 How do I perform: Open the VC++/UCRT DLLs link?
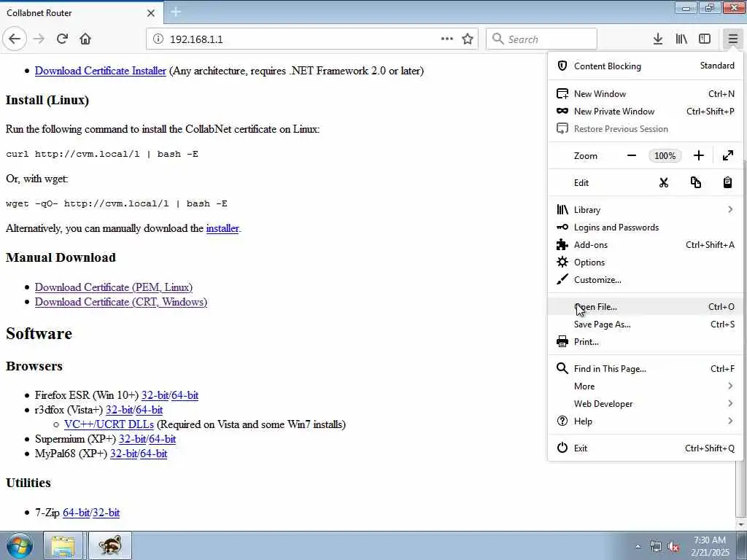(109, 425)
